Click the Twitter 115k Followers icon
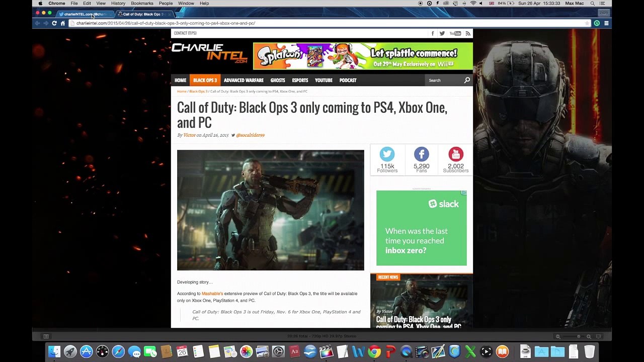The width and height of the screenshot is (644, 362). pyautogui.click(x=387, y=154)
